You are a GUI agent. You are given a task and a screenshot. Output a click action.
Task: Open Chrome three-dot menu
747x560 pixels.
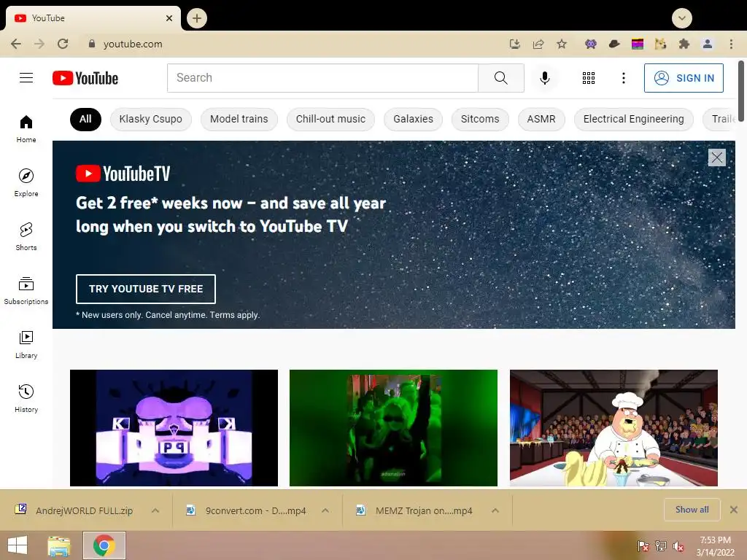[731, 44]
